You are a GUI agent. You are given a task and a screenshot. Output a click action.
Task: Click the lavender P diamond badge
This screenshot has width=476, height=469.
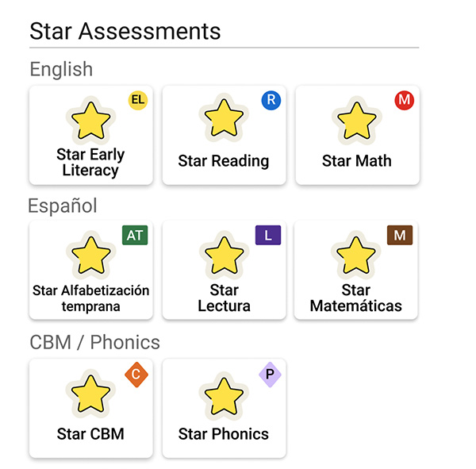tap(270, 374)
